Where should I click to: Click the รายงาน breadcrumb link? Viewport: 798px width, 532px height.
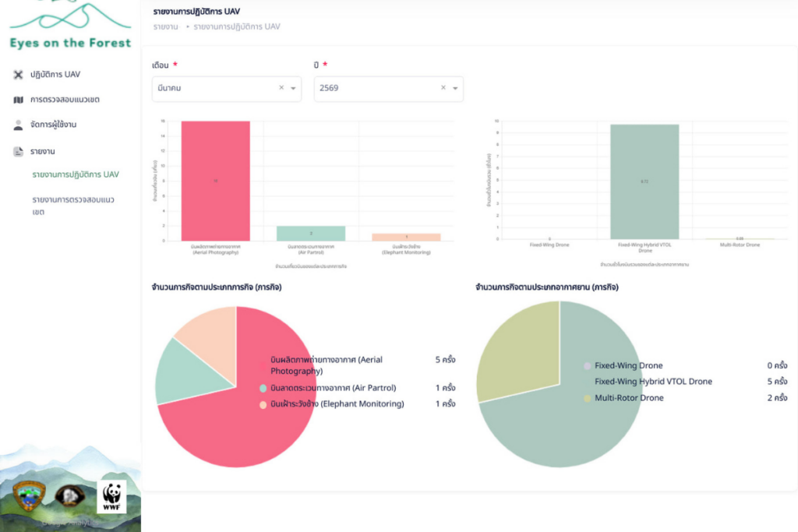pos(165,26)
